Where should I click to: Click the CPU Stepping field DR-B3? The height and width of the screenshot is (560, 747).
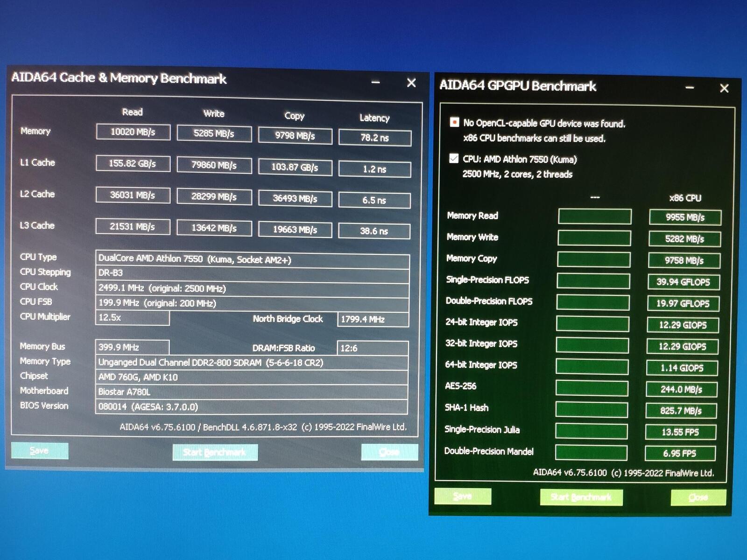[x=253, y=274]
